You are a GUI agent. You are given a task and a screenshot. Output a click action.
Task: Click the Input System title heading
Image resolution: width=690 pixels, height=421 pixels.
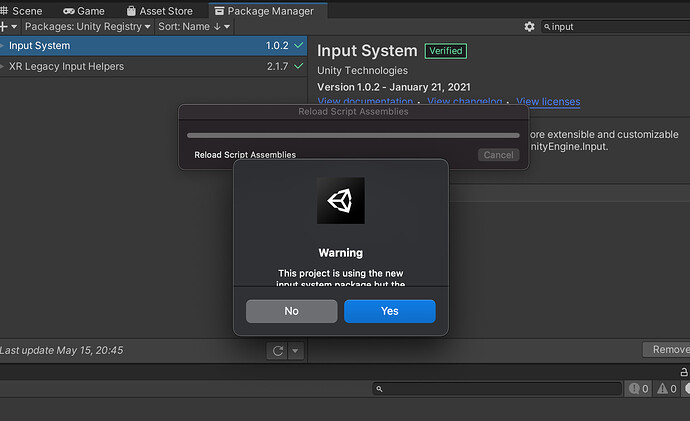click(x=367, y=51)
